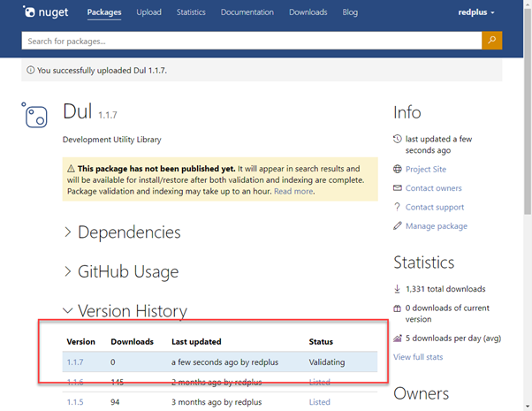Open version 1.1.7 in version history
Image resolution: width=532 pixels, height=411 pixels.
[75, 362]
